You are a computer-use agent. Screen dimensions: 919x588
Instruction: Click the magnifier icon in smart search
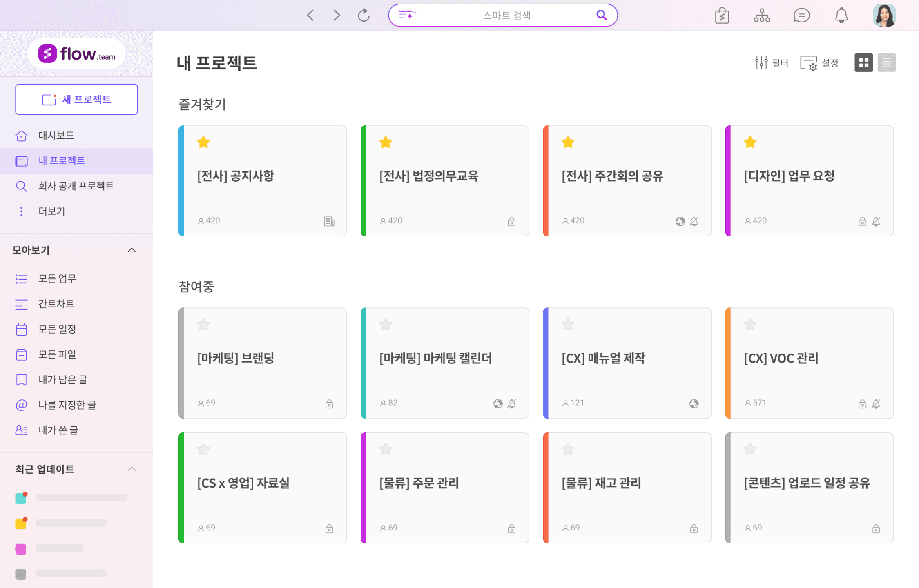[x=601, y=15]
